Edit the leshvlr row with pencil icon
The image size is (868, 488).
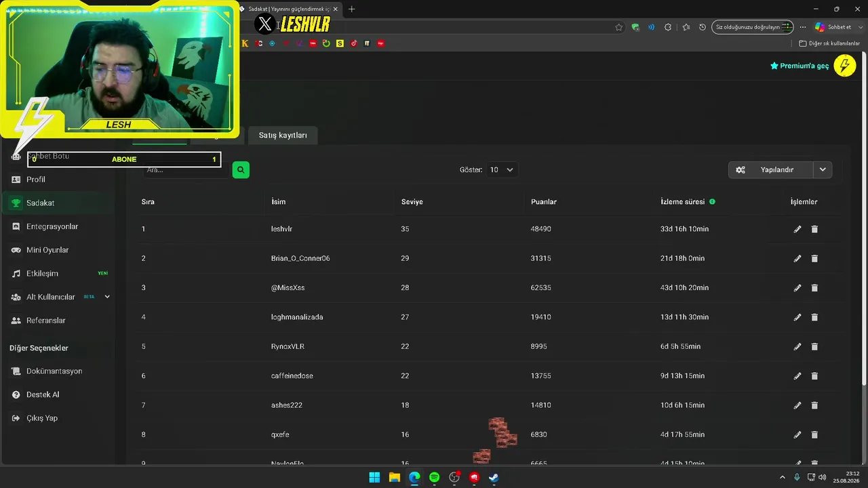[797, 229]
